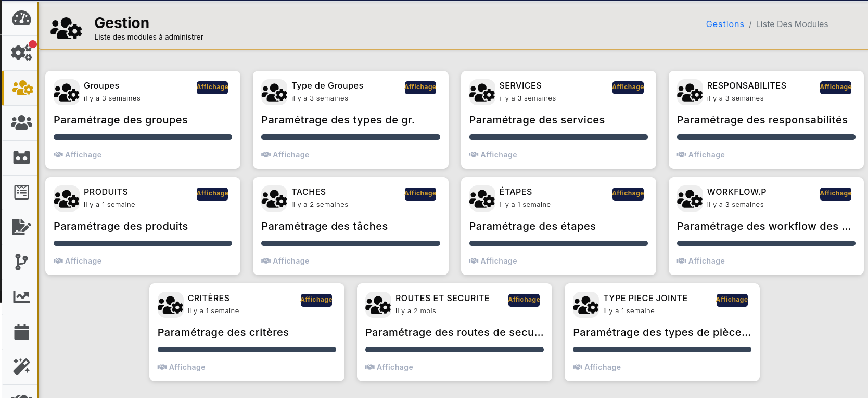This screenshot has height=398, width=868.
Task: Open the bottom Affichage link under PRODUITS
Action: pos(78,261)
